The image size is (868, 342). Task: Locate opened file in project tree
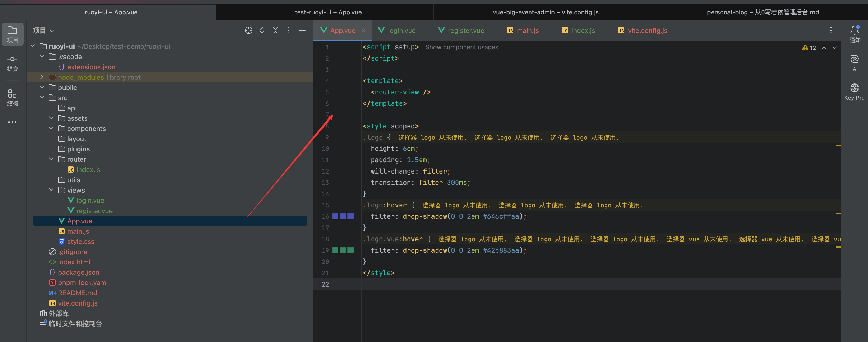[249, 30]
